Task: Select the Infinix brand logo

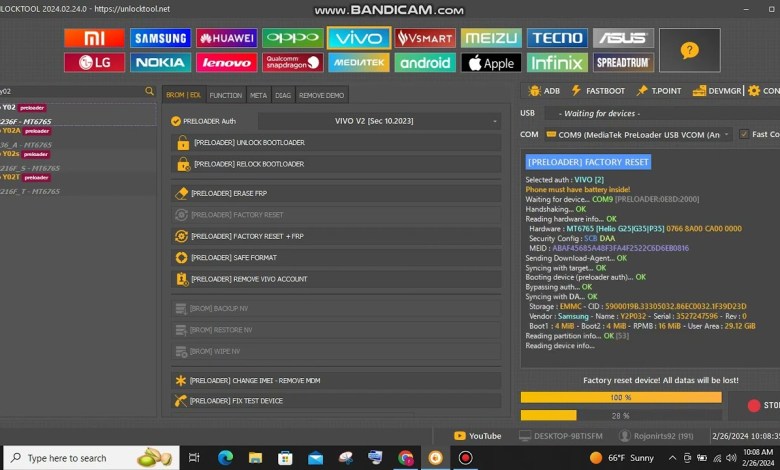Action: [x=557, y=63]
